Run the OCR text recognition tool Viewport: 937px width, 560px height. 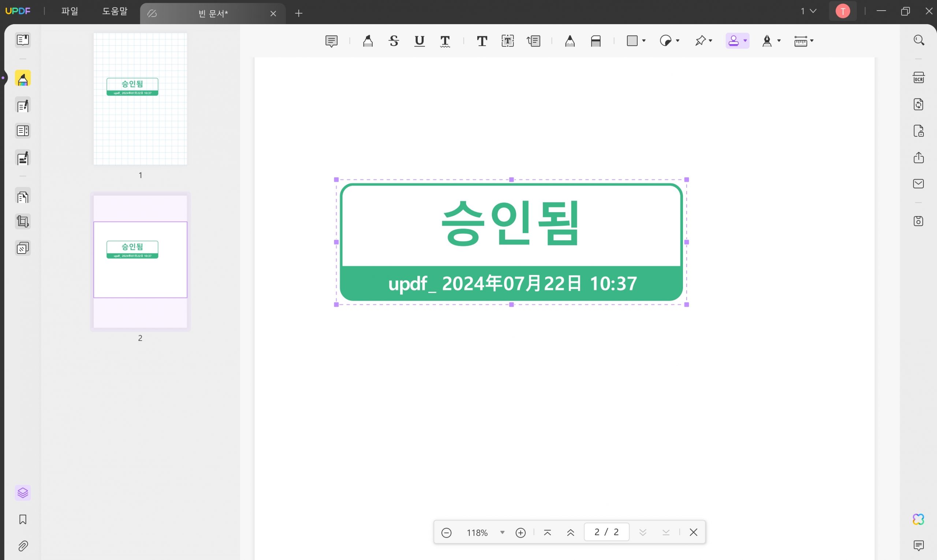[918, 78]
